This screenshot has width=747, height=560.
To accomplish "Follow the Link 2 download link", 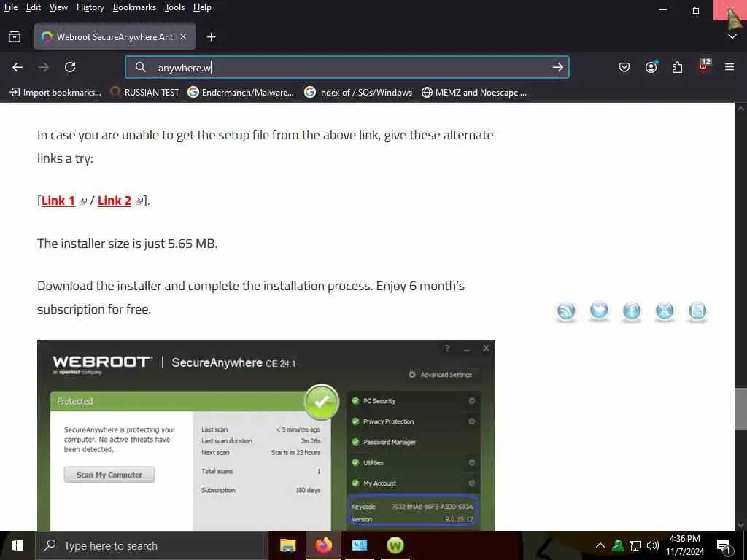I will coord(115,201).
